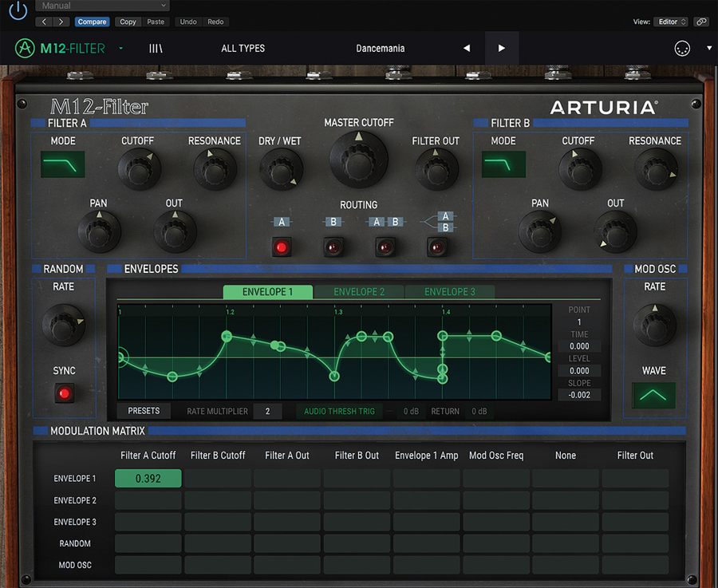Select routing A only LED button

coord(282,247)
